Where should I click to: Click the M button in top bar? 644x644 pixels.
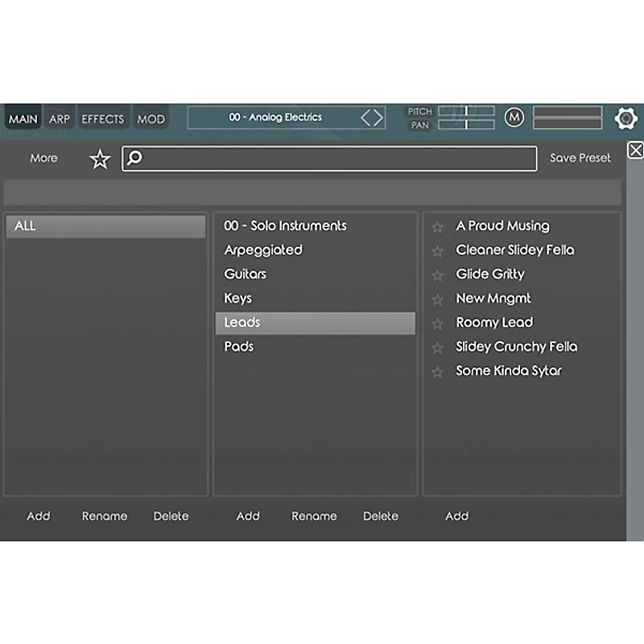[514, 118]
